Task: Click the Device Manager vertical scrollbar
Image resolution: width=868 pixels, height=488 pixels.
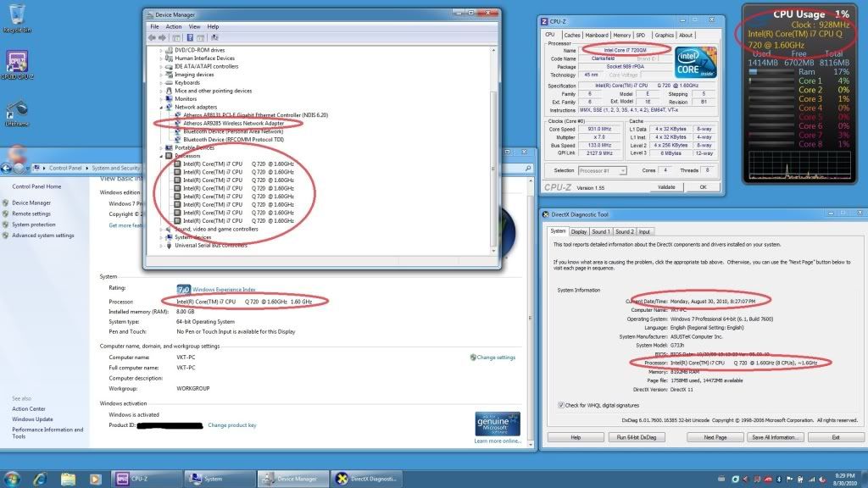Action: pos(494,150)
